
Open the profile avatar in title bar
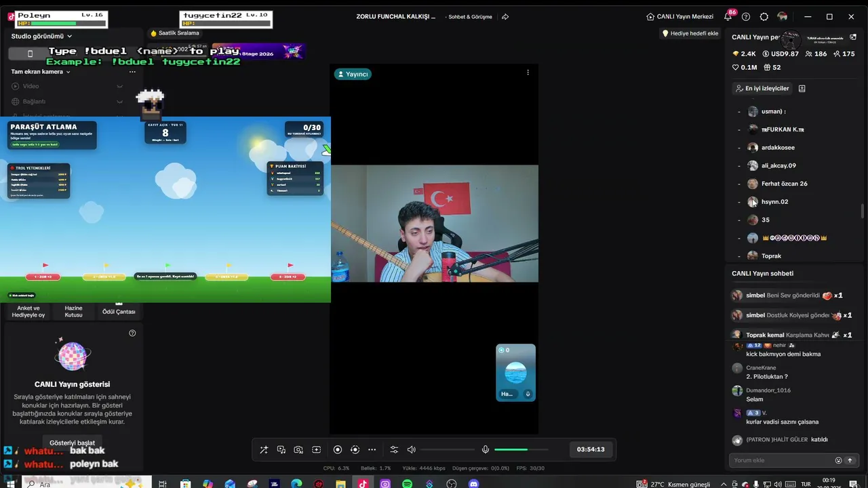click(783, 16)
